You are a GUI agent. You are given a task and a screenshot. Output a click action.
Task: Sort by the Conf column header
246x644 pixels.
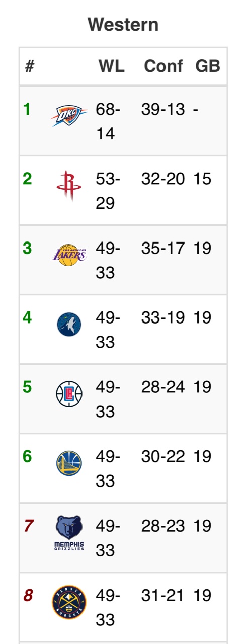pyautogui.click(x=163, y=66)
